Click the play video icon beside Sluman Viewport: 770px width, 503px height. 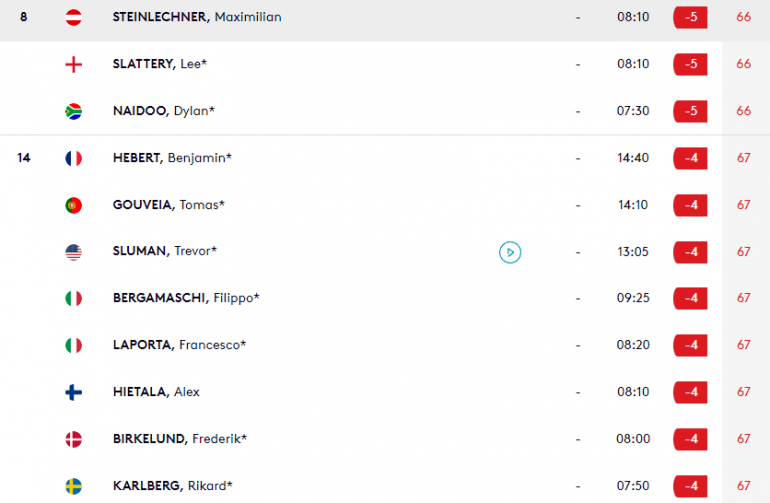(510, 252)
